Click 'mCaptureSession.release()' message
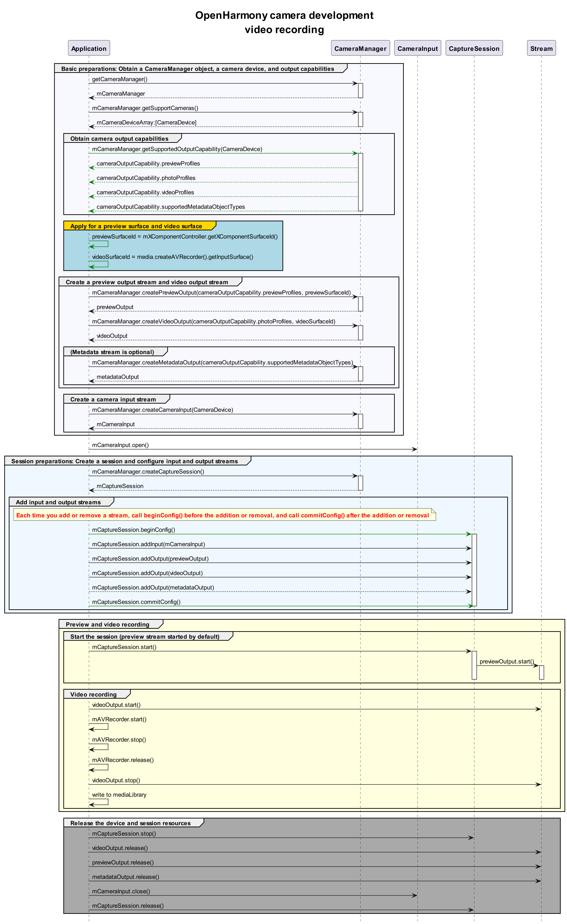567x924 pixels. (128, 906)
